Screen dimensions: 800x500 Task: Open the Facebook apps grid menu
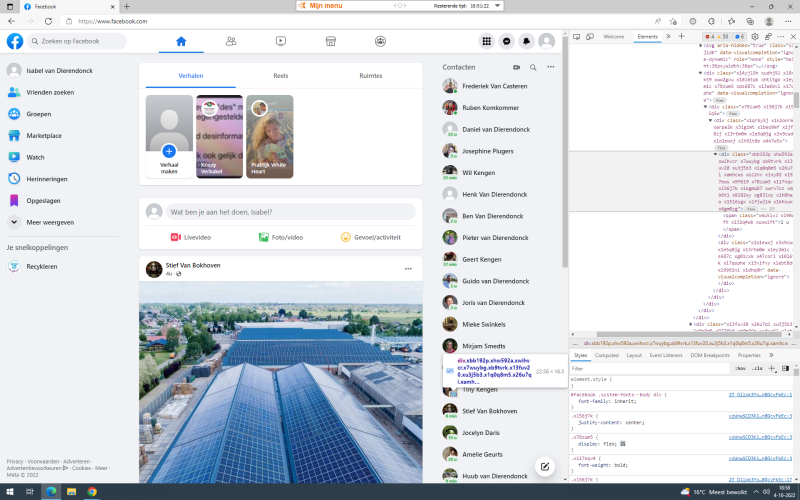487,41
